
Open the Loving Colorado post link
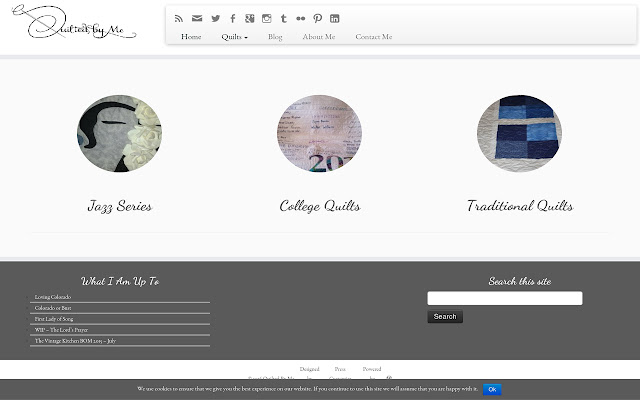point(52,297)
